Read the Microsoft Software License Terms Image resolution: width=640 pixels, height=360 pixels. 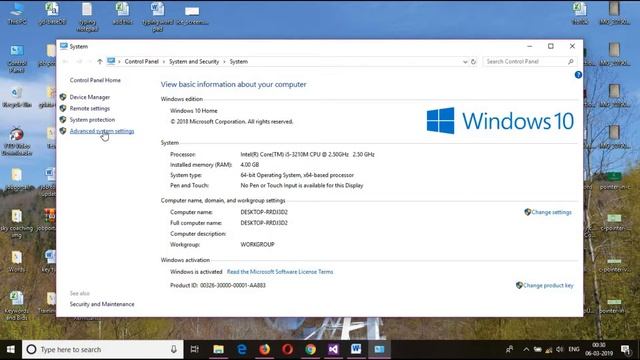pos(280,272)
